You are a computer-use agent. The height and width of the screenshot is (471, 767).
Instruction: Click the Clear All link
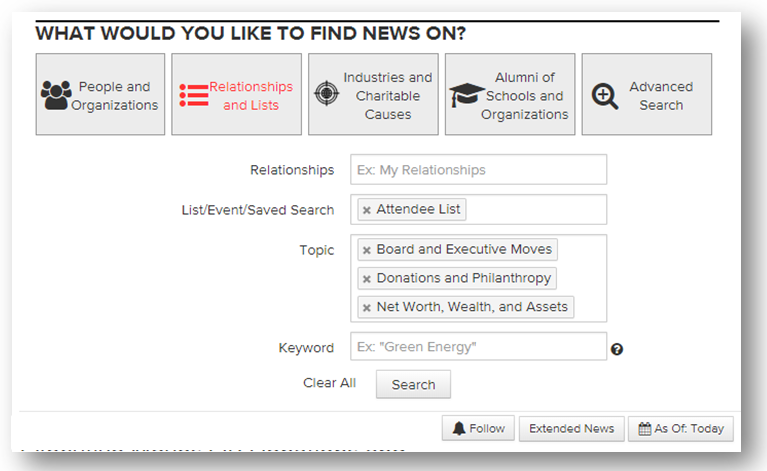click(x=329, y=383)
